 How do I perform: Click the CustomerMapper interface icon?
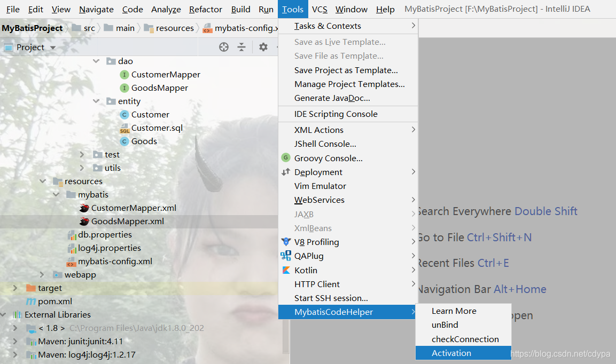(124, 75)
